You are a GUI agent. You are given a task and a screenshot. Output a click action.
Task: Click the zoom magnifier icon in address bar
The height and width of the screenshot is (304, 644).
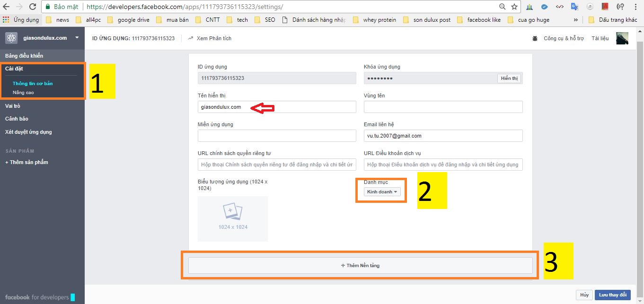tap(502, 7)
